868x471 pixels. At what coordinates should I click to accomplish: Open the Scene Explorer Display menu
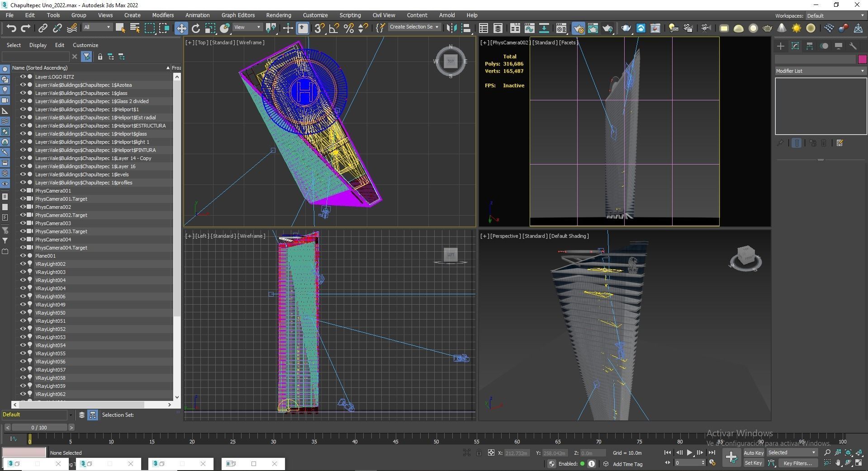coord(38,45)
